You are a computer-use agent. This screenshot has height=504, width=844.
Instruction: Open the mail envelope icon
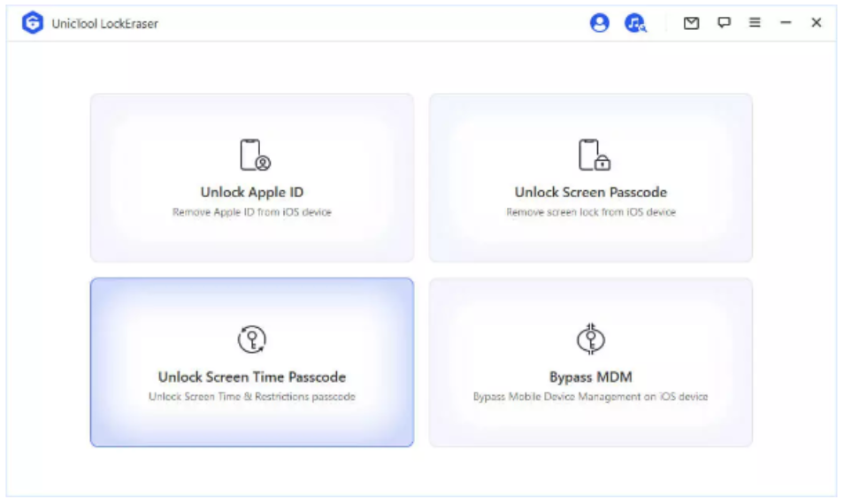[x=692, y=24]
